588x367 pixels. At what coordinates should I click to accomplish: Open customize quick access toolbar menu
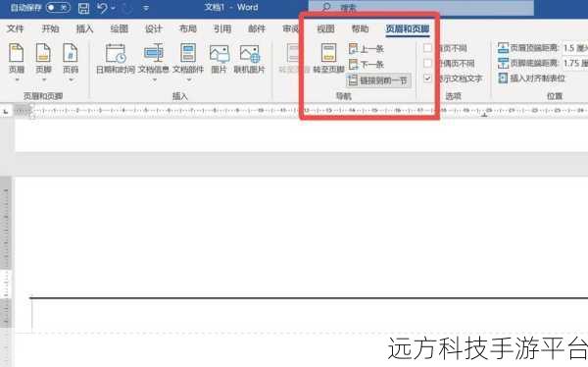click(x=146, y=8)
